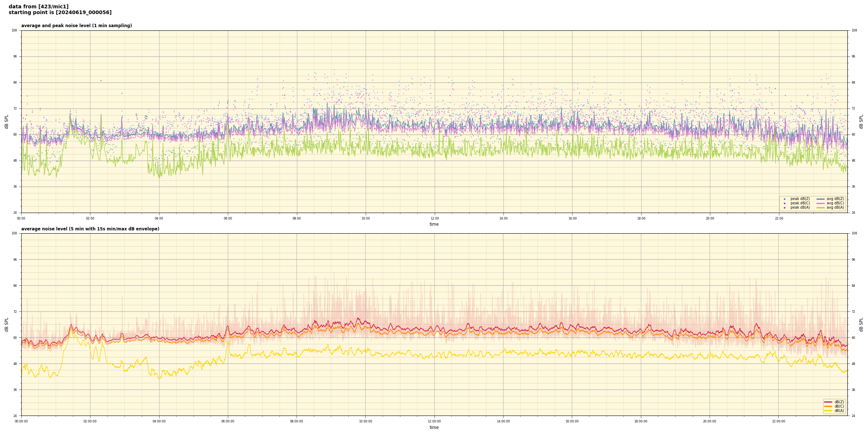Click the left dB SPL axis label of upper chart
The height and width of the screenshot is (434, 868).
click(7, 122)
